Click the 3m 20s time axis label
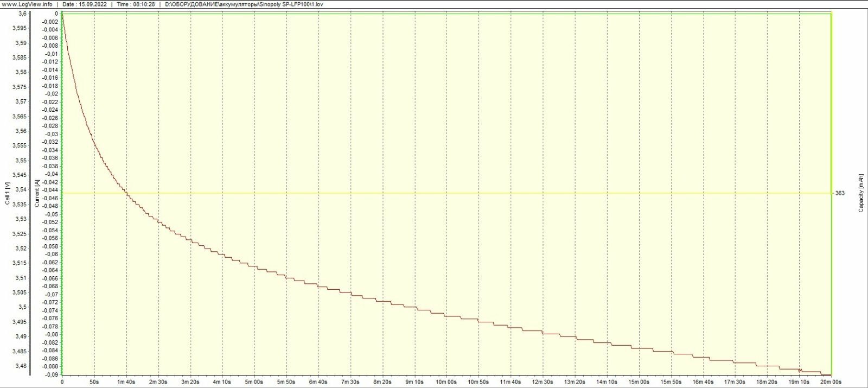Screen dimensions: 868x388 pyautogui.click(x=190, y=382)
